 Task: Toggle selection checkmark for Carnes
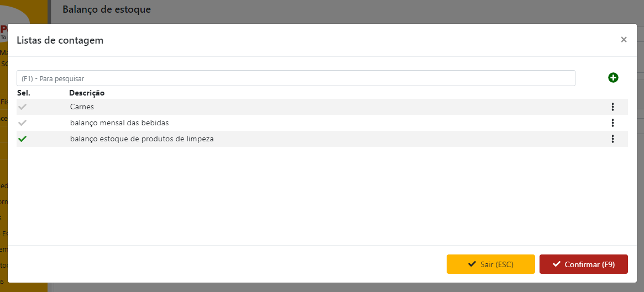tap(22, 107)
